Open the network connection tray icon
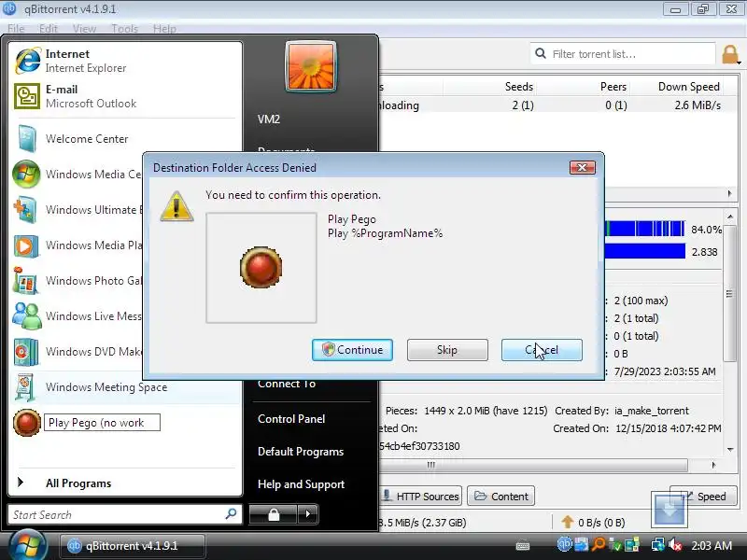Image resolution: width=747 pixels, height=560 pixels. click(x=658, y=544)
